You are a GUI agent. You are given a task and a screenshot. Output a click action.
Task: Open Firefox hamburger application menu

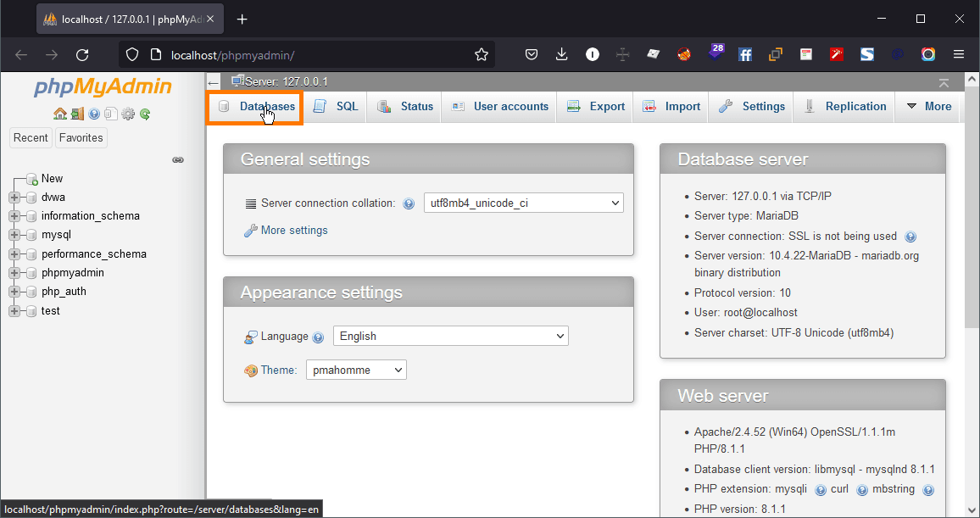[959, 55]
